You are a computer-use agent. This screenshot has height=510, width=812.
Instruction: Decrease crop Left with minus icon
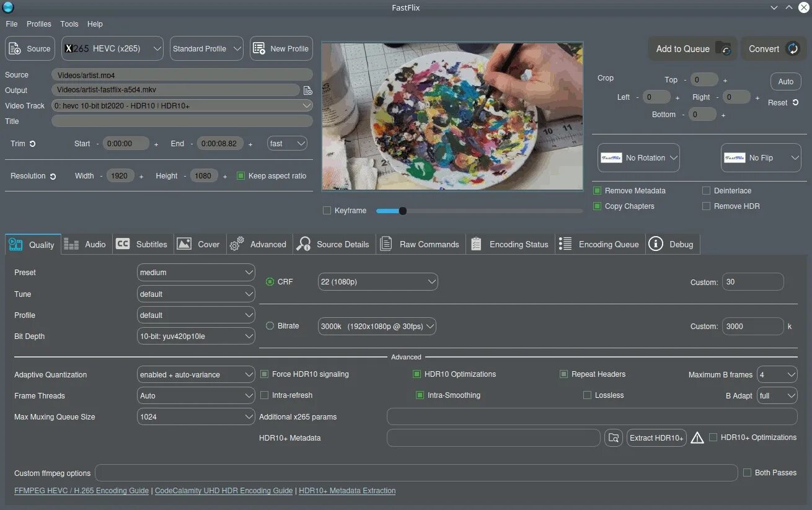point(637,97)
